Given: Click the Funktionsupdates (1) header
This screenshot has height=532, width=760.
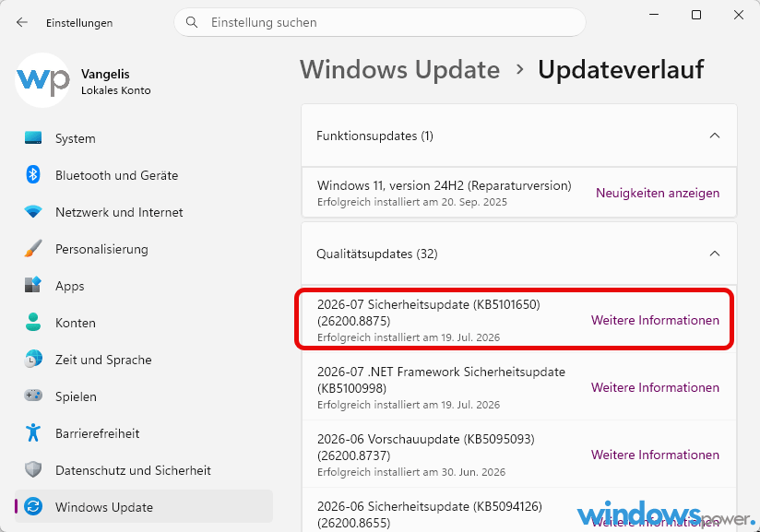Looking at the screenshot, I should [519, 136].
